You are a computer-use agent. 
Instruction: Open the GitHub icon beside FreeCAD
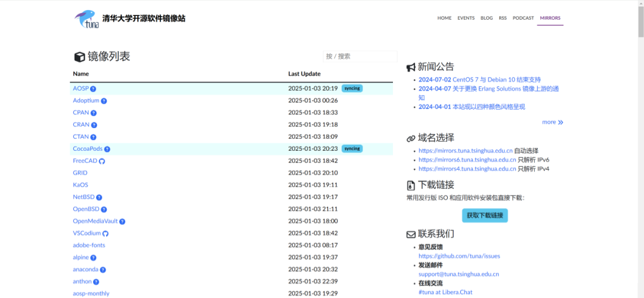coord(102,162)
